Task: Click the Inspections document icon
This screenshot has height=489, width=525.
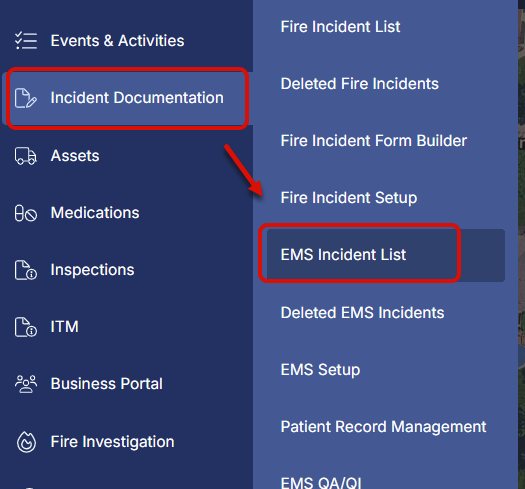Action: coord(25,270)
